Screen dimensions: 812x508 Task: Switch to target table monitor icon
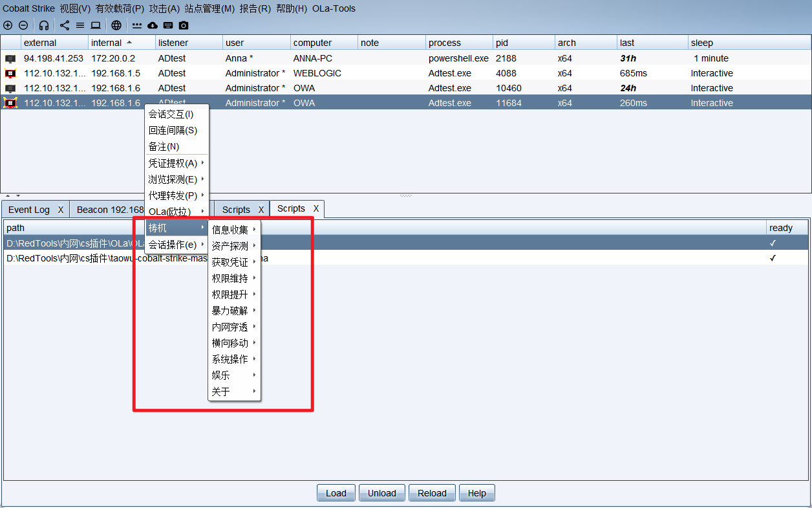click(x=96, y=25)
